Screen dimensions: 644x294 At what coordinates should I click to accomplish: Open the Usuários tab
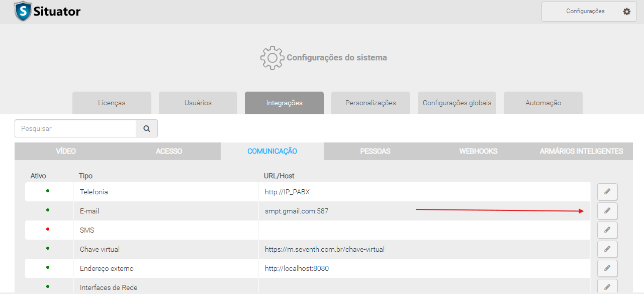[x=198, y=103]
